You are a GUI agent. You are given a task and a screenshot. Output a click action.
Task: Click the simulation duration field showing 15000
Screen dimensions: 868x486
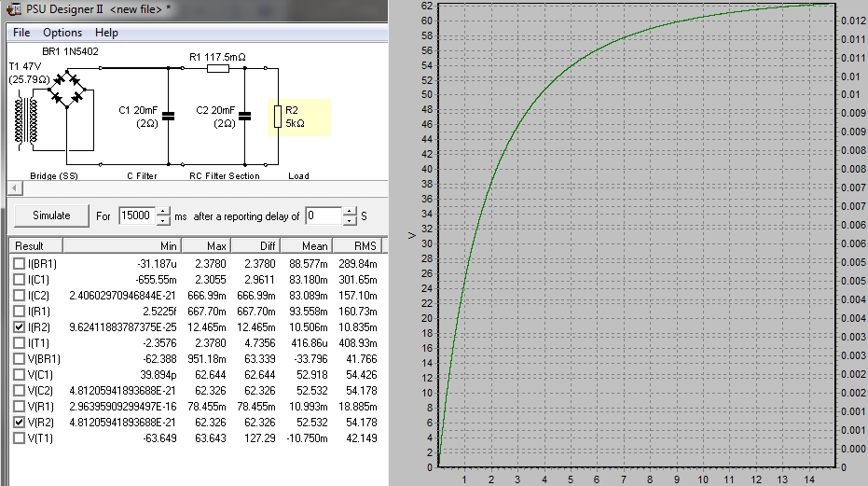(x=137, y=215)
